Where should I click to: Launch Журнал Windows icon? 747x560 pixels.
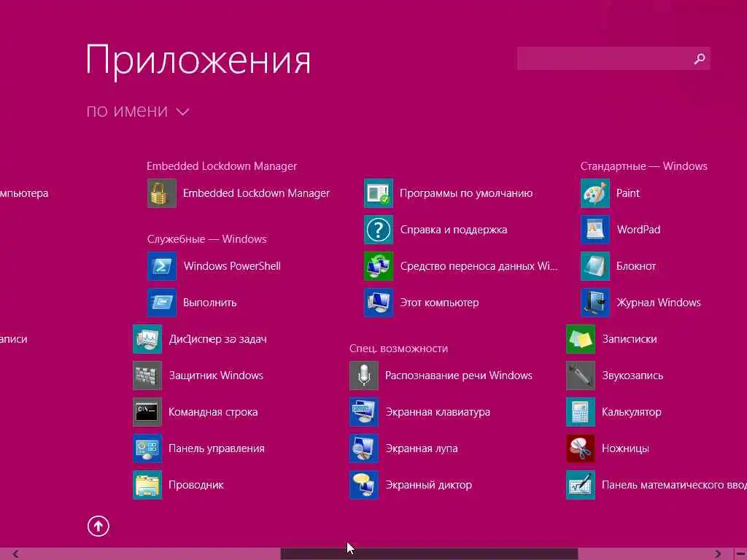pos(595,303)
